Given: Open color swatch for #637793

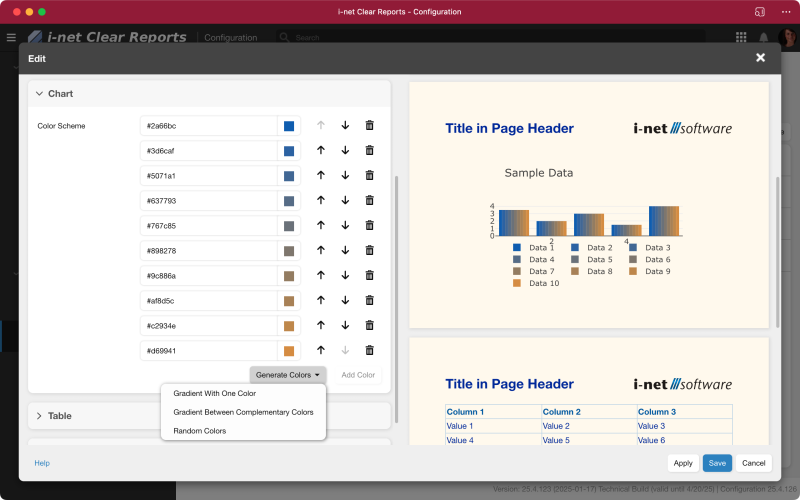Looking at the screenshot, I should [289, 201].
